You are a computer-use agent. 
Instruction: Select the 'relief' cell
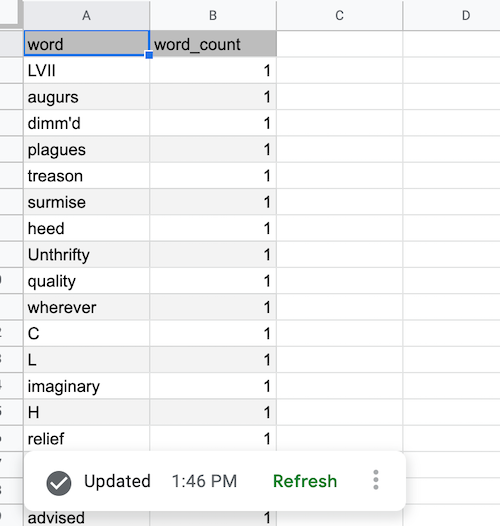tap(87, 439)
